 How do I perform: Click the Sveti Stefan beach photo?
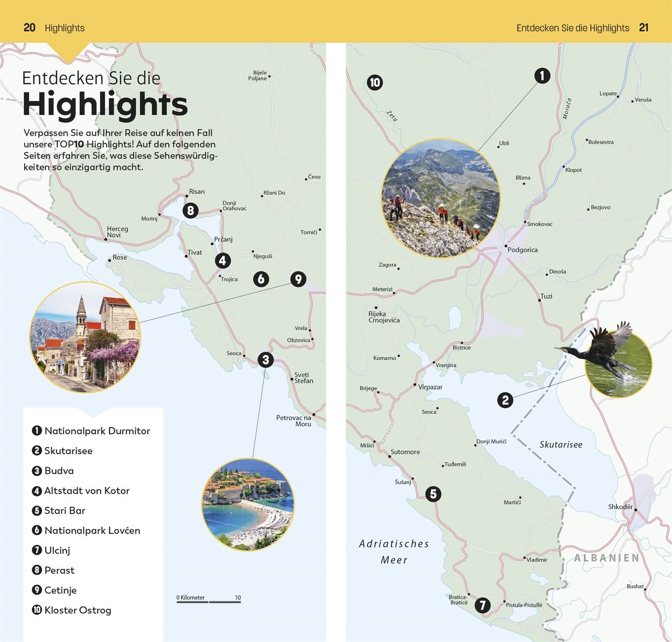[248, 504]
